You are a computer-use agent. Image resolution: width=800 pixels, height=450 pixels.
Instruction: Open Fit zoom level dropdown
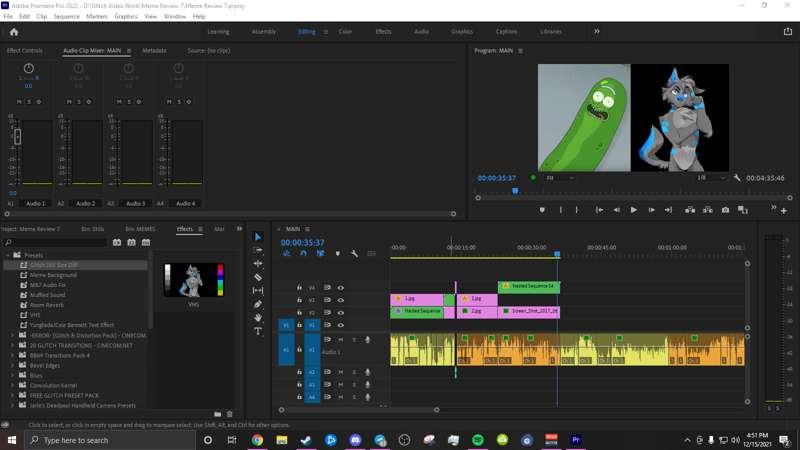pyautogui.click(x=560, y=178)
